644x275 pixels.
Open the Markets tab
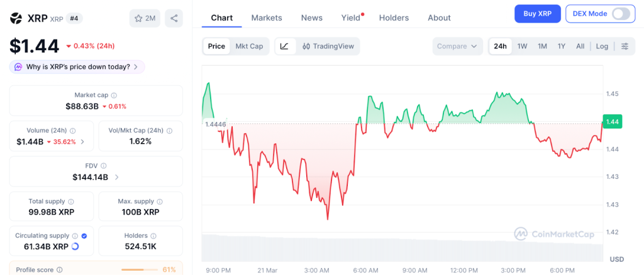[x=267, y=18]
